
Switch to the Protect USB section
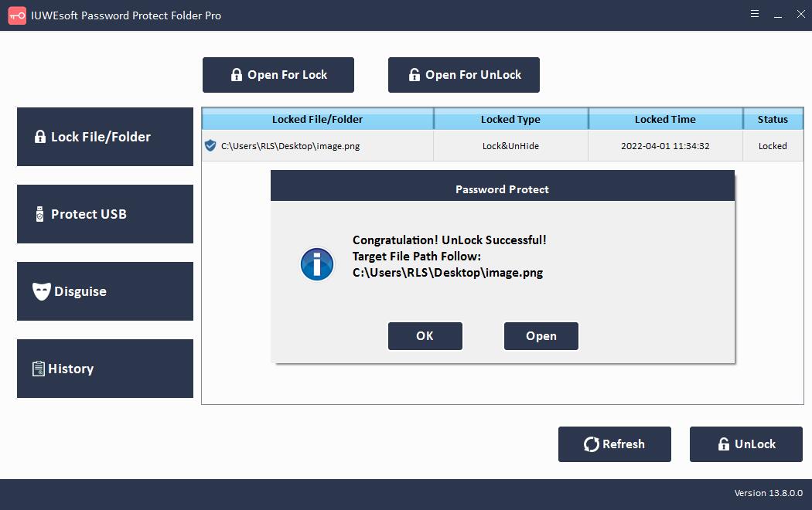[105, 214]
